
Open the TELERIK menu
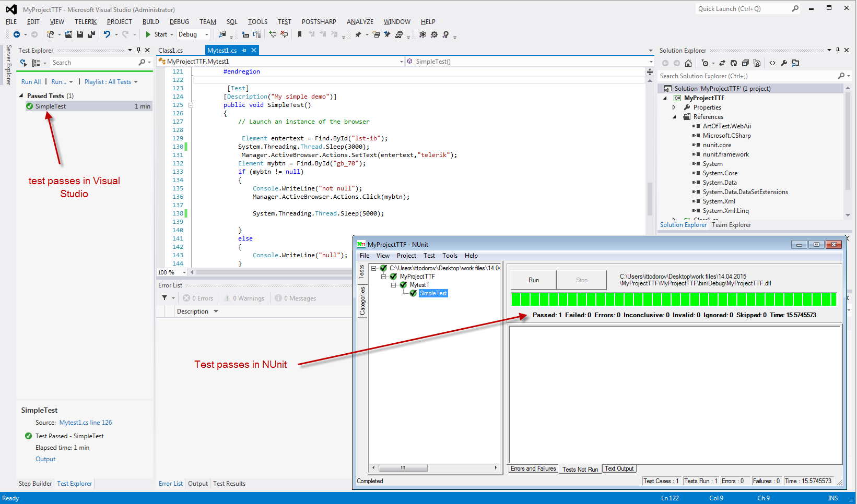coord(86,22)
